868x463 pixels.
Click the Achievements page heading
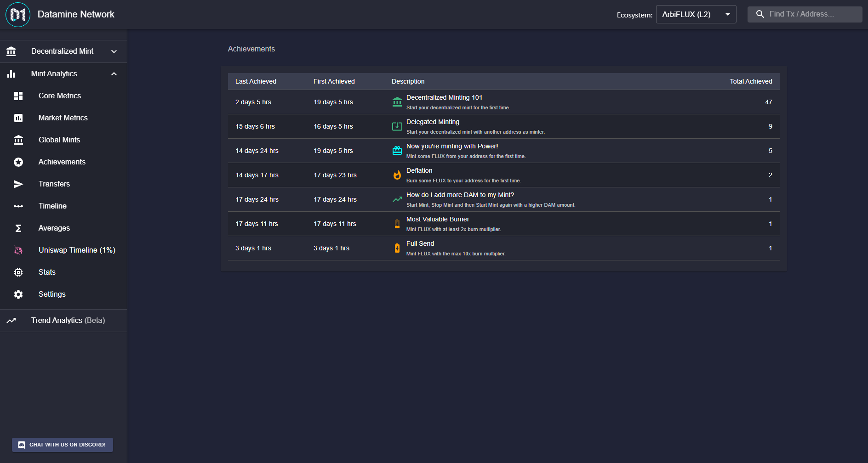[x=251, y=49]
